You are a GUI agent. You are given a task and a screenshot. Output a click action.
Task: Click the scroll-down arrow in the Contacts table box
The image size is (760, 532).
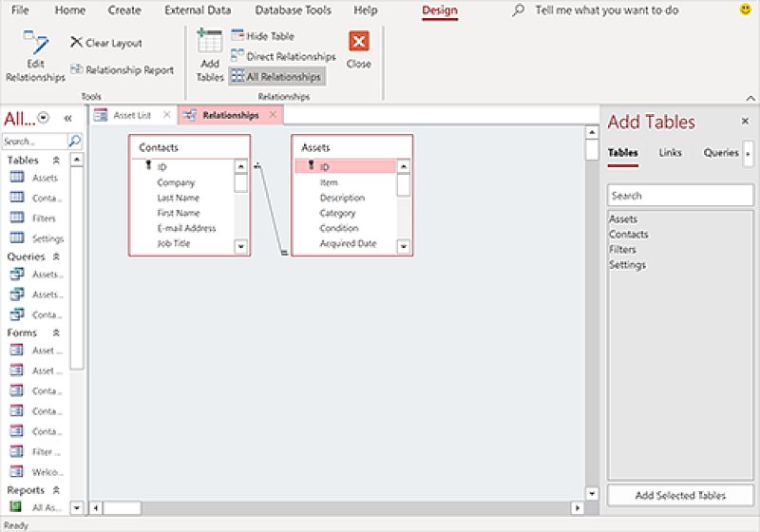coord(240,245)
